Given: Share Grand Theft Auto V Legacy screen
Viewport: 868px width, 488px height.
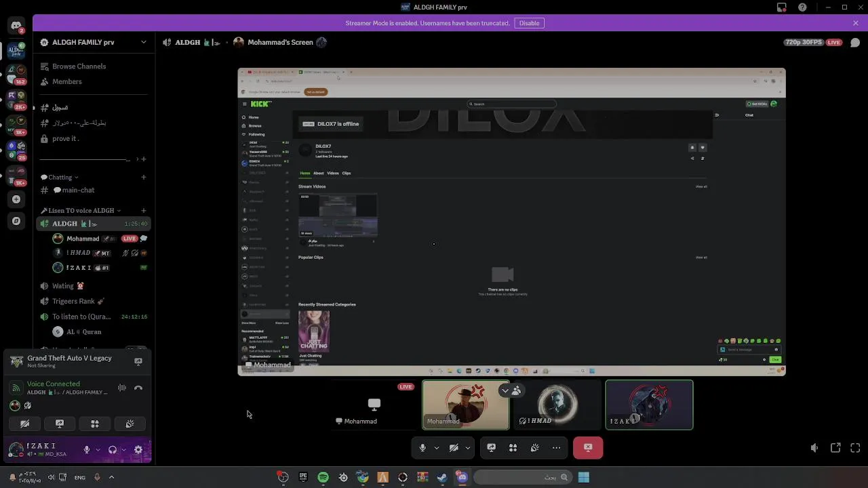Looking at the screenshot, I should coord(138,361).
